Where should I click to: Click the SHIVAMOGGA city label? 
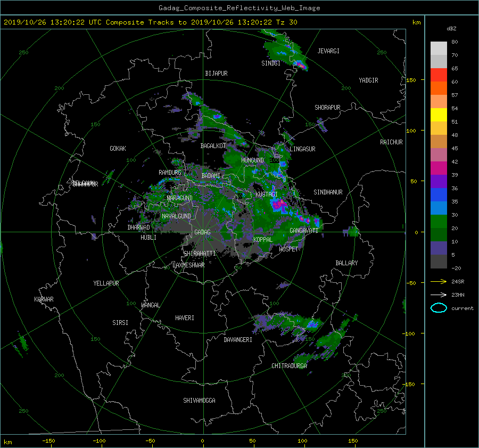tap(199, 401)
